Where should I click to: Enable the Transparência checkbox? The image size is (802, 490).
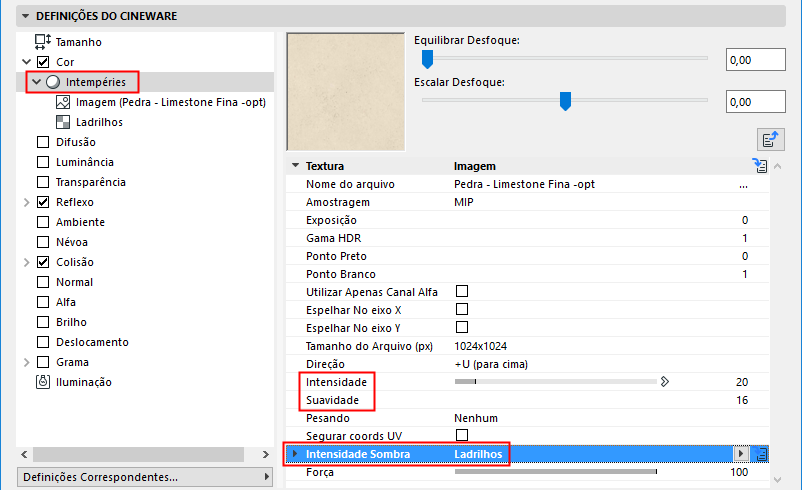tap(43, 182)
